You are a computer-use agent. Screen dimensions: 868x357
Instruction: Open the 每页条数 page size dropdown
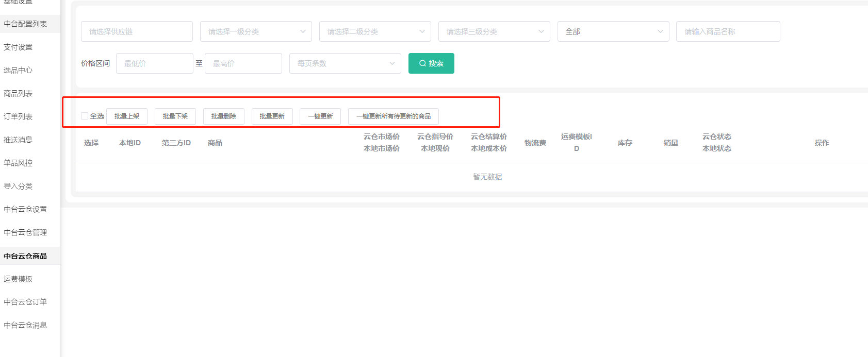click(x=345, y=63)
